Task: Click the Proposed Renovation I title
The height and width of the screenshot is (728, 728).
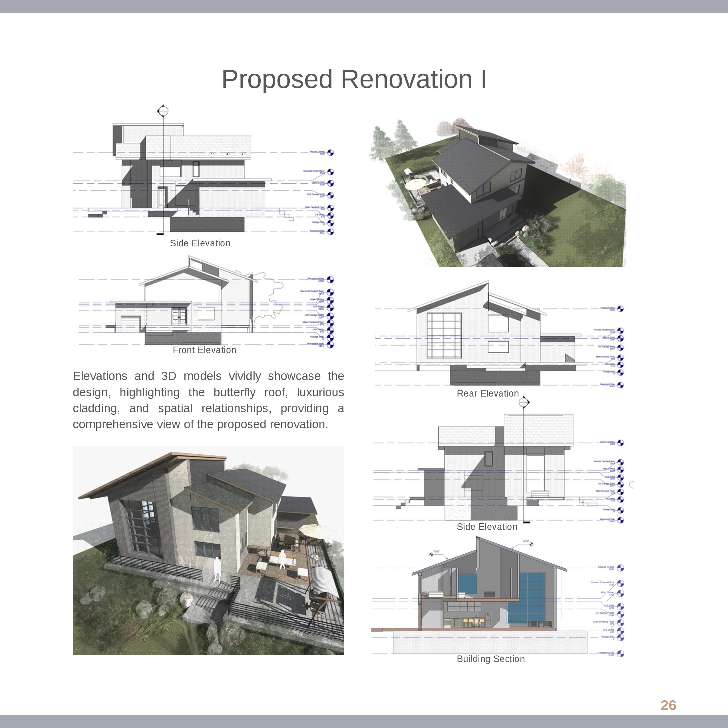Action: (354, 79)
